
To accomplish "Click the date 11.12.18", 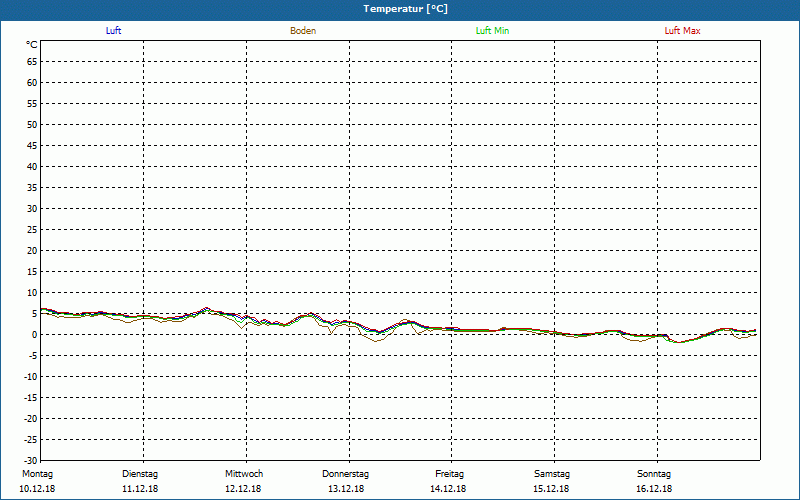I will coord(140,489).
